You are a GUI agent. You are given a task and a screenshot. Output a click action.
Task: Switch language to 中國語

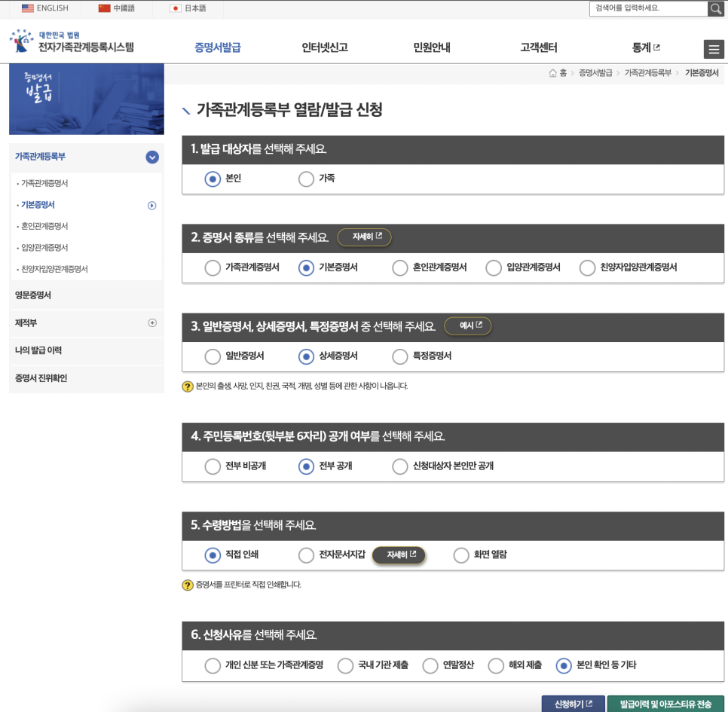point(117,8)
